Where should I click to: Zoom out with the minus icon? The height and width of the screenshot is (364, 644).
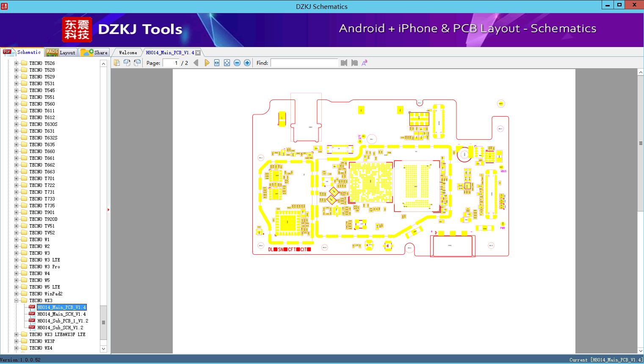click(x=237, y=63)
